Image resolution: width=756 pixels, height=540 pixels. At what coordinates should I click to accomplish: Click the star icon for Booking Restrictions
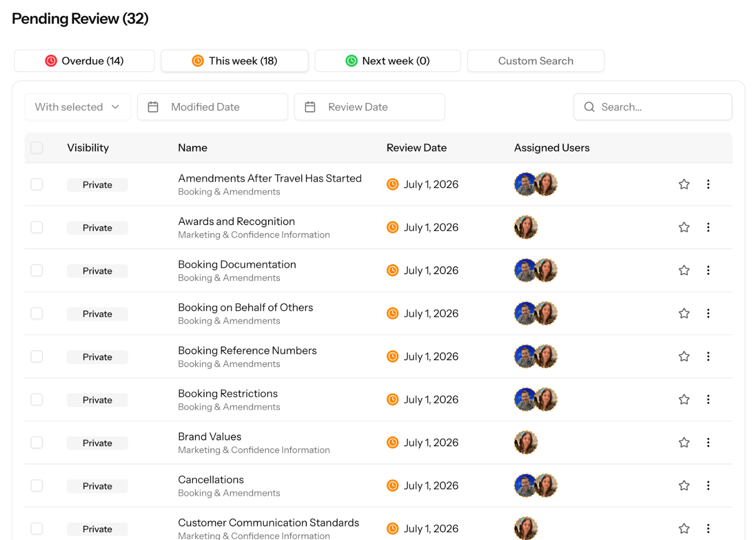click(x=684, y=399)
